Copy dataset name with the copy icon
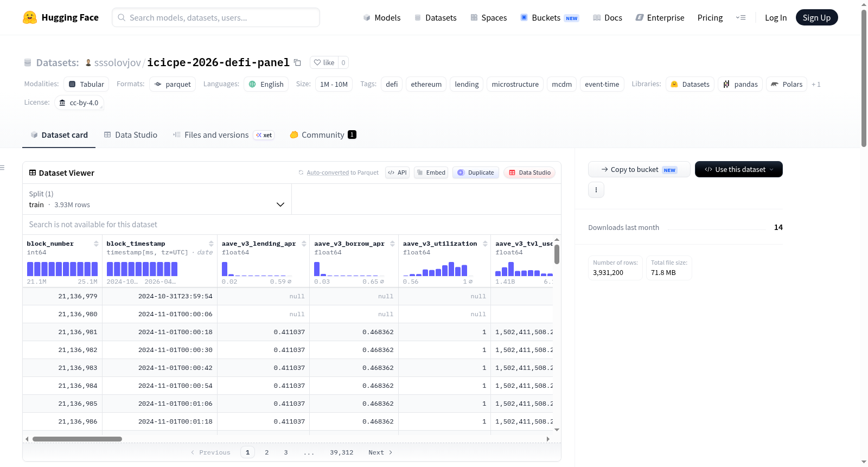This screenshot has width=868, height=467. [x=297, y=62]
